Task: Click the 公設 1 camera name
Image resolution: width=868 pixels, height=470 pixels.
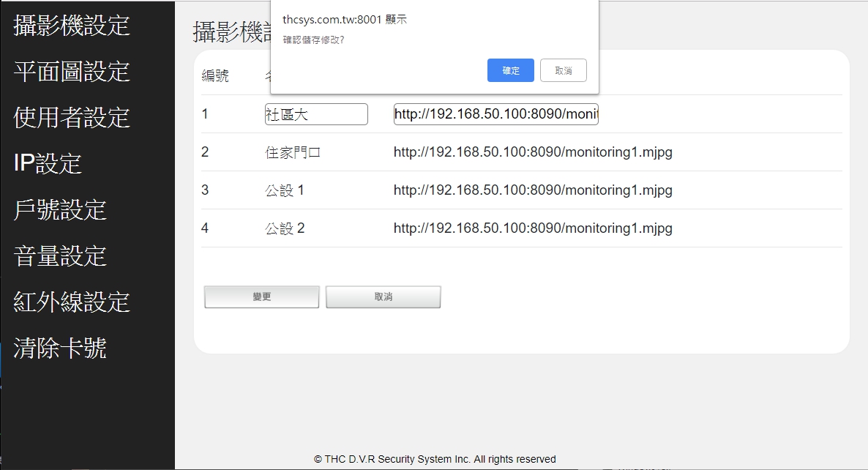Action: (285, 190)
